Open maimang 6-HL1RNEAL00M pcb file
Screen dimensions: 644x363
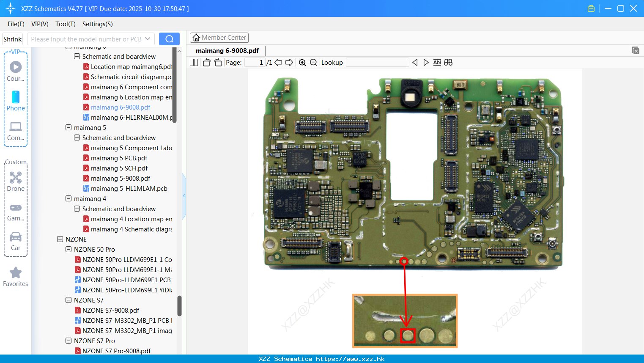[127, 117]
